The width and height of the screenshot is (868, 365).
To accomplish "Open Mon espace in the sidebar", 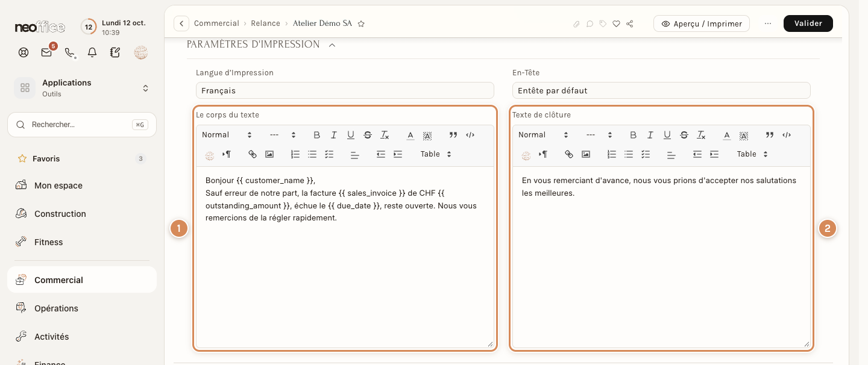I will (82, 186).
